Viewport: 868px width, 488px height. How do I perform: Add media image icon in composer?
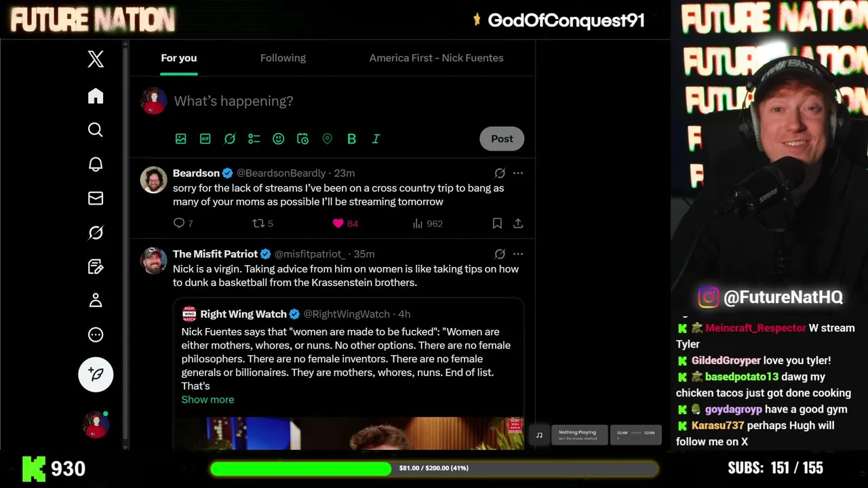pos(181,138)
